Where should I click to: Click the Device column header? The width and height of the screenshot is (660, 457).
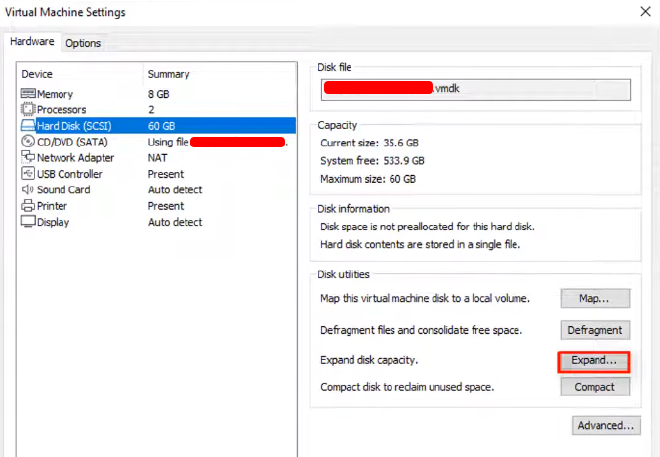coord(37,74)
